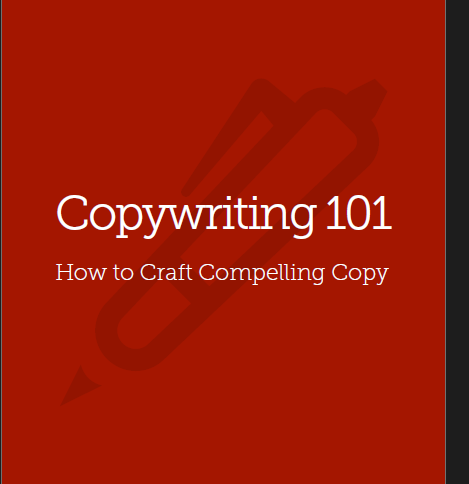
Task: Click the word "How" in the subtitle
Action: [x=80, y=272]
